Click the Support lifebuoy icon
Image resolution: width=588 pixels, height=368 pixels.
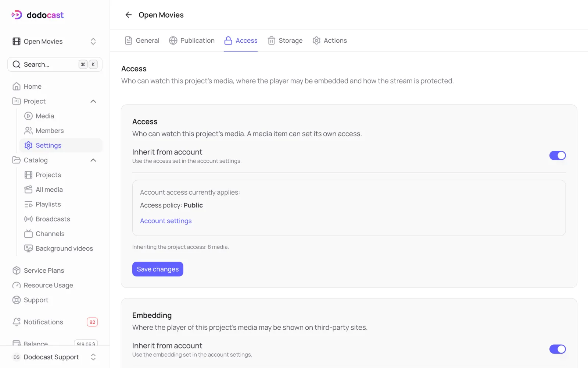(x=17, y=300)
